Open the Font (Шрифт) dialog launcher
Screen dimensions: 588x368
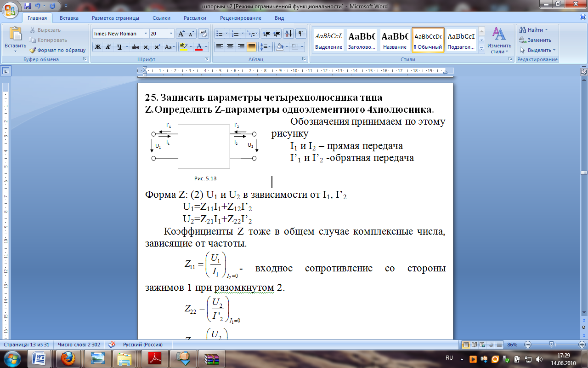coord(206,59)
